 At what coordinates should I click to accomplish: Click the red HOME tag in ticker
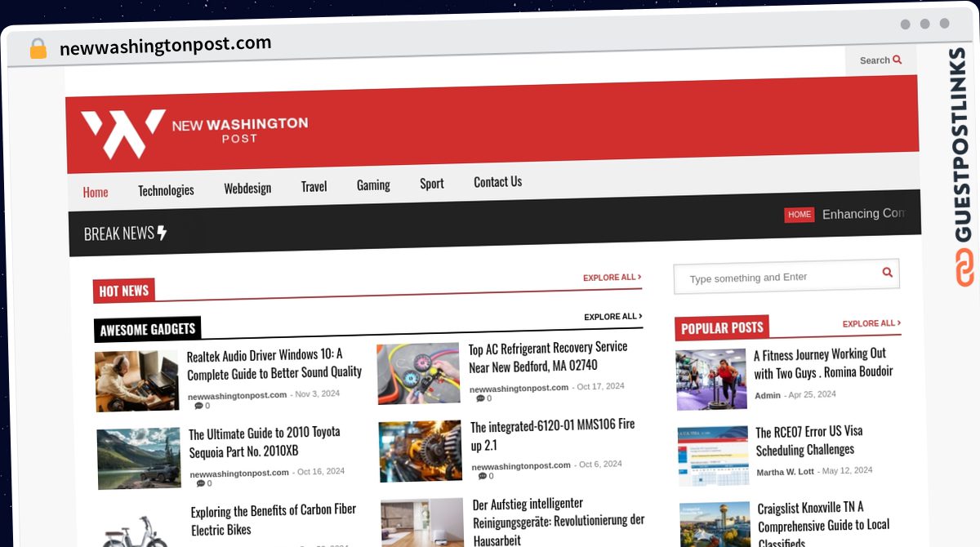point(800,215)
